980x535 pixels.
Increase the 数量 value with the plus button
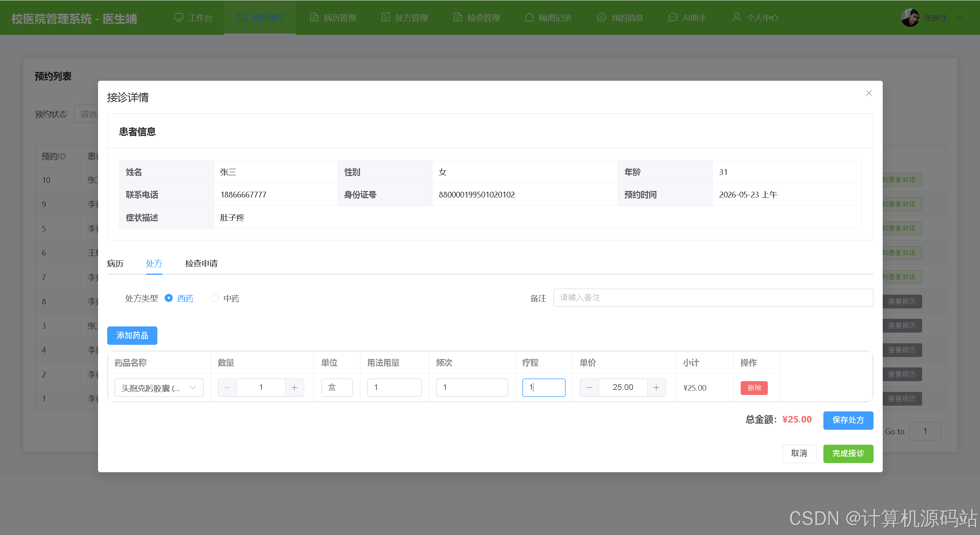click(x=294, y=388)
